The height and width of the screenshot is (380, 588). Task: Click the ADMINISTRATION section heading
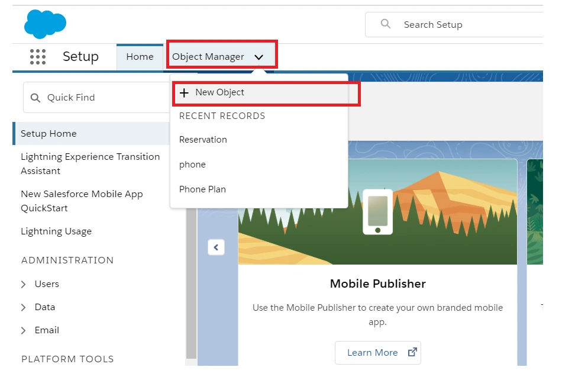(x=67, y=260)
